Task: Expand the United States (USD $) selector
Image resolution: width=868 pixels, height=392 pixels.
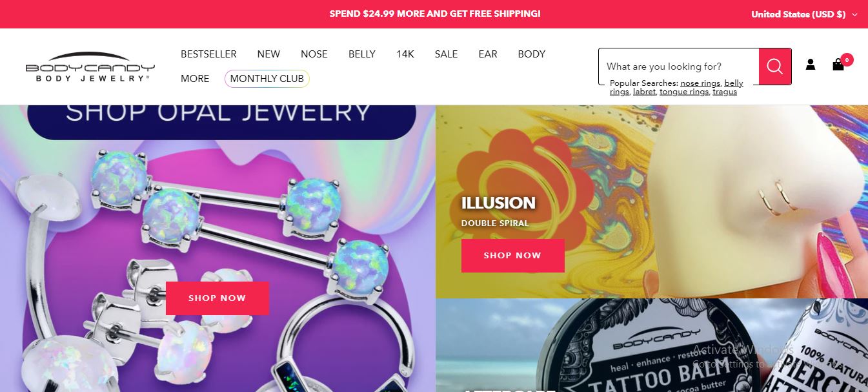Action: 804,14
